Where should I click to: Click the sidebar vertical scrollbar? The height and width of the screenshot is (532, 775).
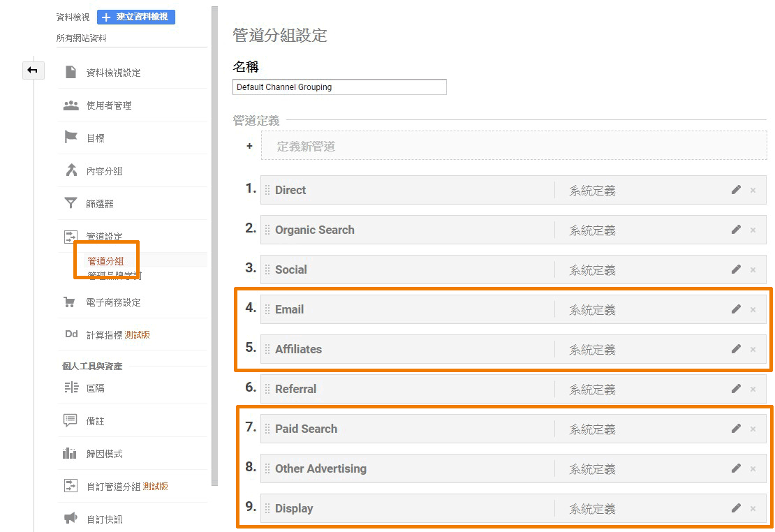click(214, 244)
